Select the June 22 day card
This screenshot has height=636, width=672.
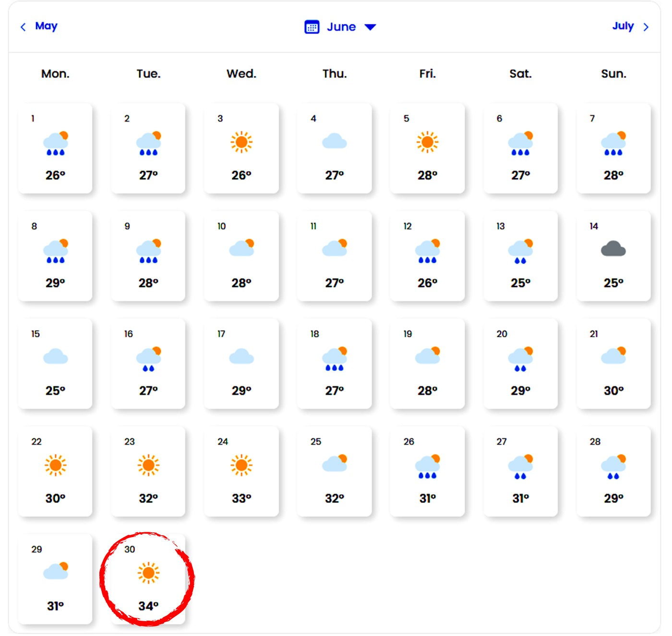55,471
